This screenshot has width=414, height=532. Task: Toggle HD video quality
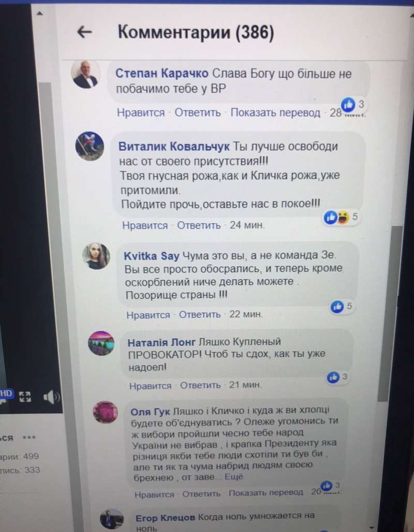6,394
